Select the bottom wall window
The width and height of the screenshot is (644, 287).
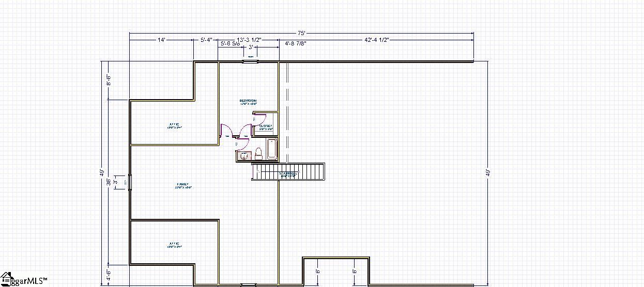pos(248,284)
